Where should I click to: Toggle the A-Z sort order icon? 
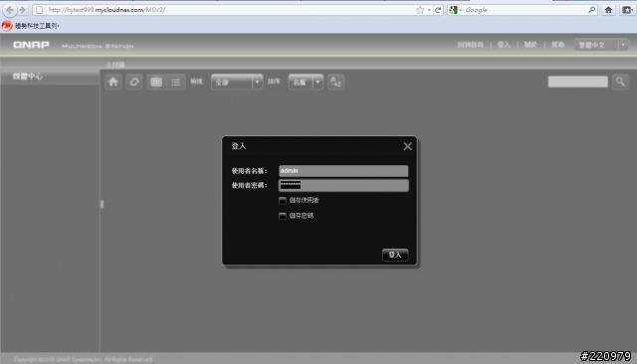pyautogui.click(x=335, y=82)
